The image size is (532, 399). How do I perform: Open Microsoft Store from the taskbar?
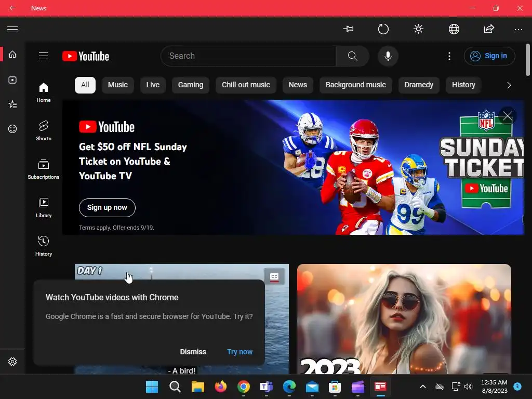click(335, 387)
